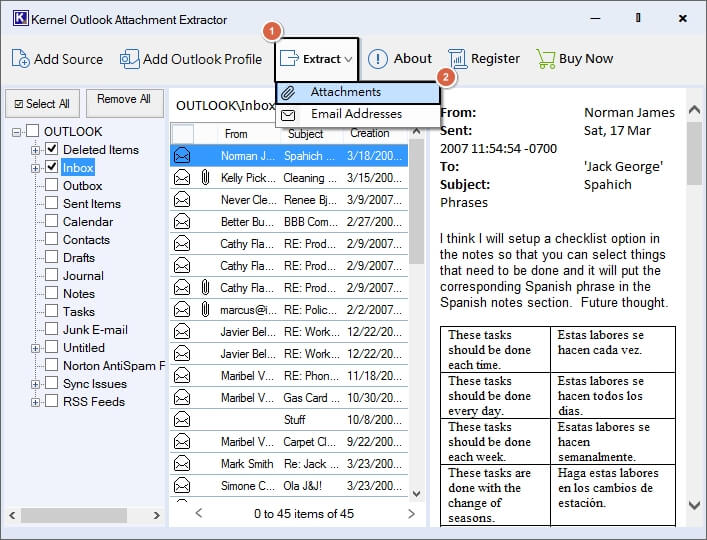Viewport: 707px width, 540px height.
Task: Click the Register certificate icon
Action: [458, 59]
